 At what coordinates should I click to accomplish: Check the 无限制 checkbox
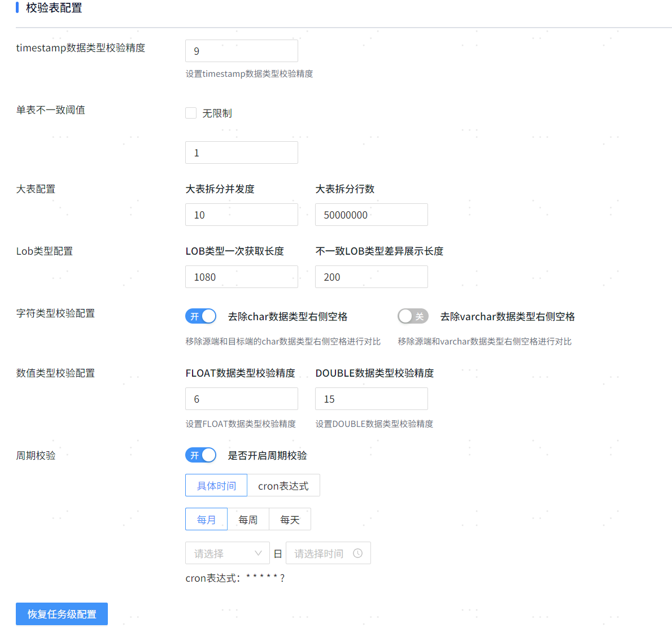tap(190, 112)
